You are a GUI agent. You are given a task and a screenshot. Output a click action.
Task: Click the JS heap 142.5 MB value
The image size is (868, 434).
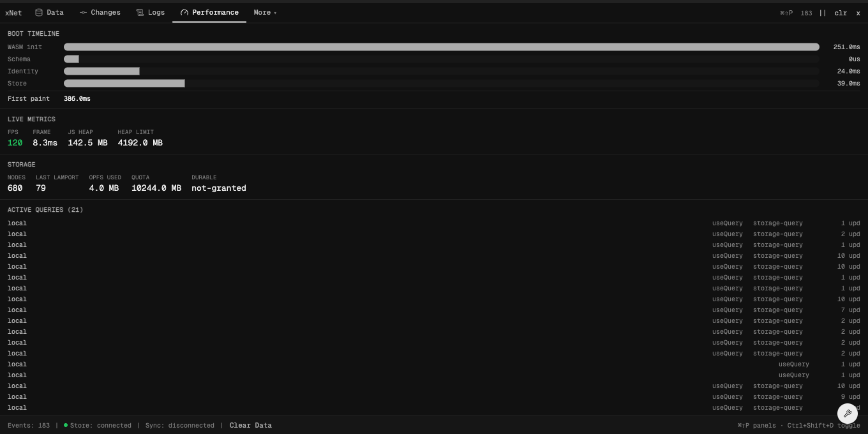click(x=87, y=143)
